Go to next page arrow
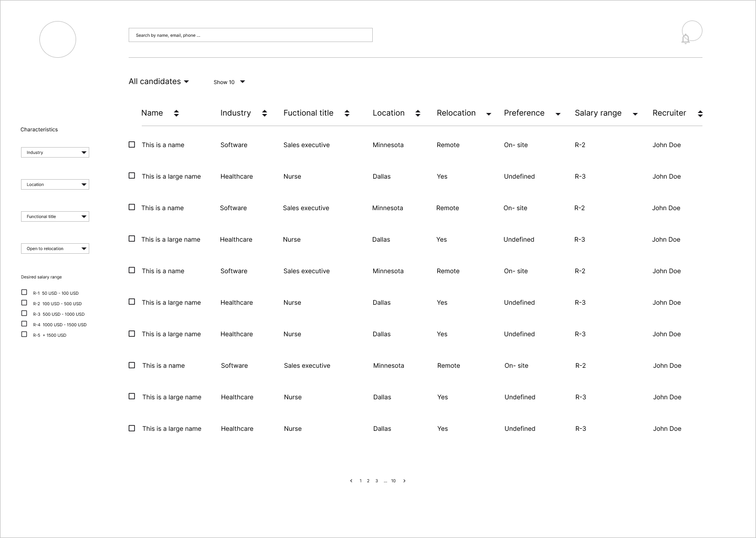Screen dimensions: 756x538 coord(404,481)
